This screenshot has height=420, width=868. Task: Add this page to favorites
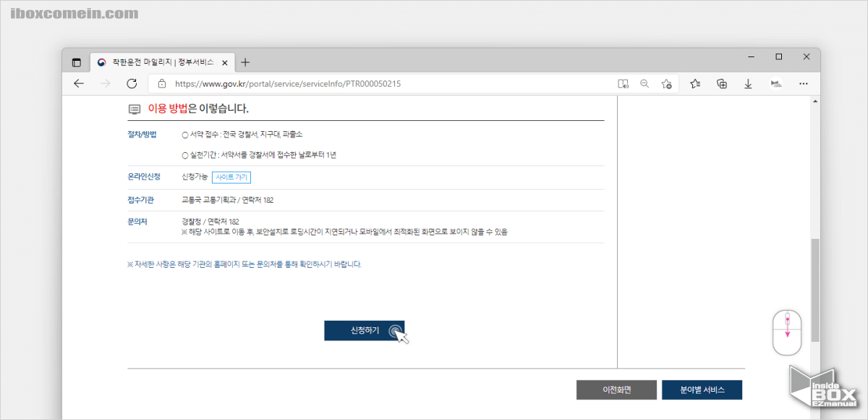click(666, 83)
